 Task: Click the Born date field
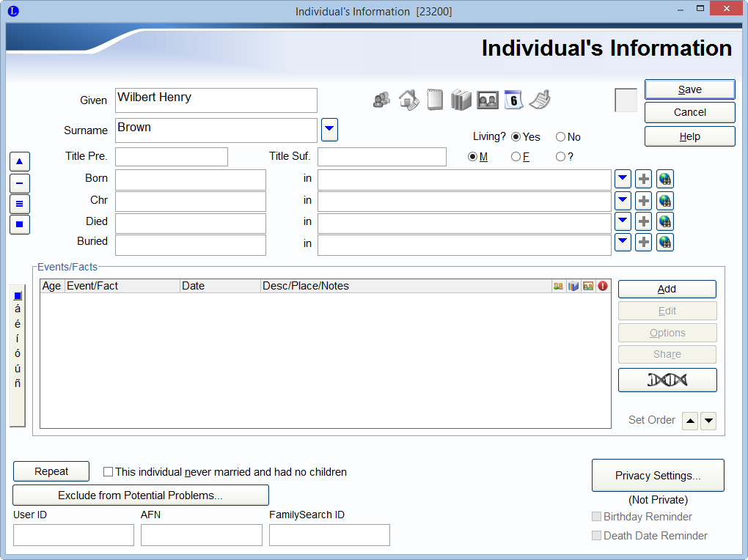pyautogui.click(x=191, y=180)
